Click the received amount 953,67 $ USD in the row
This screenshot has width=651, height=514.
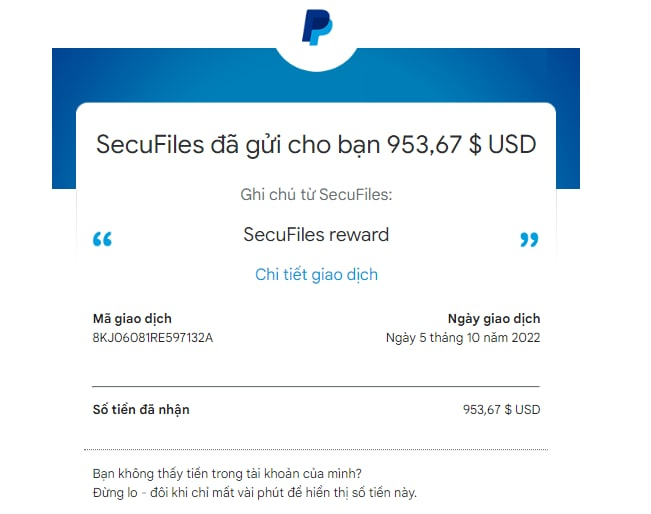coord(501,409)
